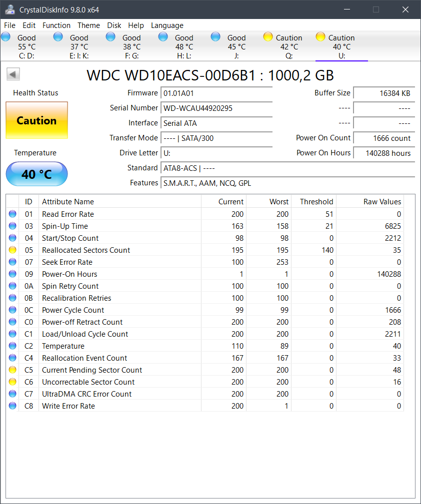Click raw value 6825 in Spin-Up Time row
This screenshot has height=504, width=421.
click(x=393, y=226)
